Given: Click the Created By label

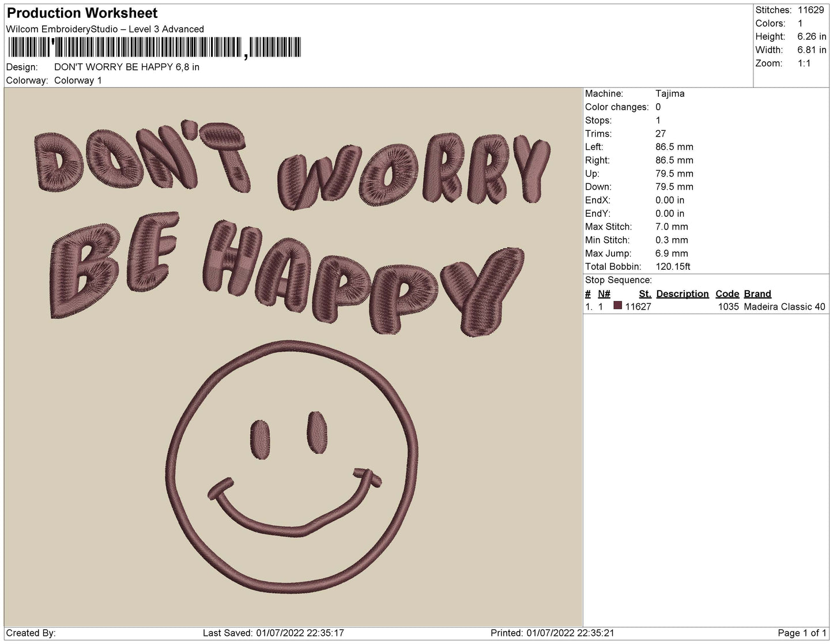Looking at the screenshot, I should pyautogui.click(x=31, y=633).
